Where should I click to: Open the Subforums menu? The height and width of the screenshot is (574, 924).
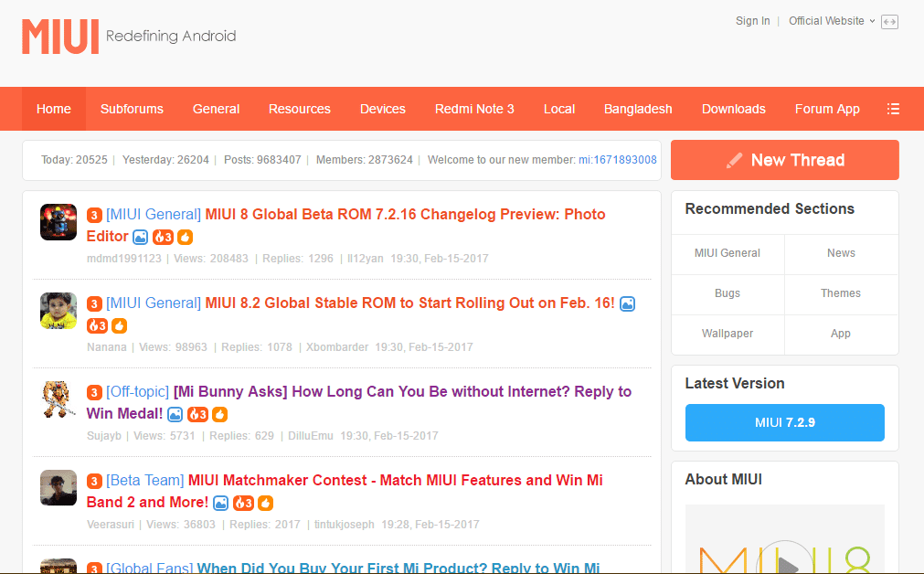coord(132,109)
